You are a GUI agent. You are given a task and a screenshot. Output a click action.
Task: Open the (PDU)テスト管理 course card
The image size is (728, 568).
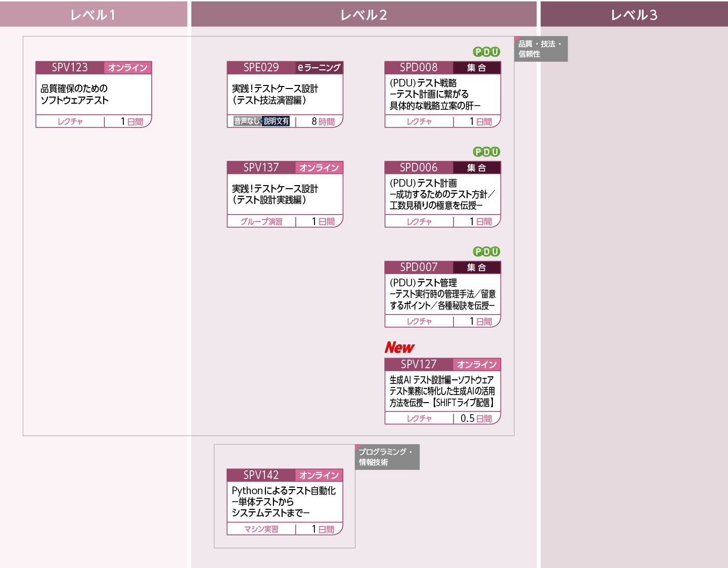coord(442,294)
